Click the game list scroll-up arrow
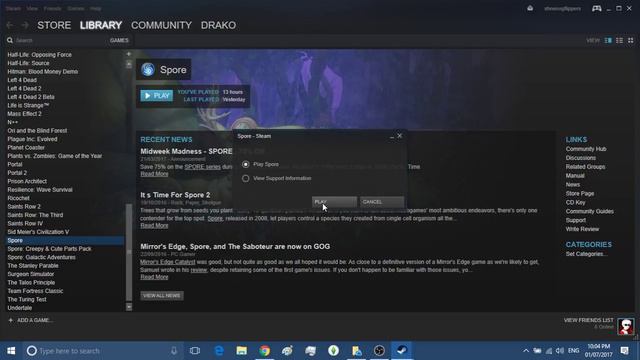Image resolution: width=640 pixels, height=360 pixels. 129,64
